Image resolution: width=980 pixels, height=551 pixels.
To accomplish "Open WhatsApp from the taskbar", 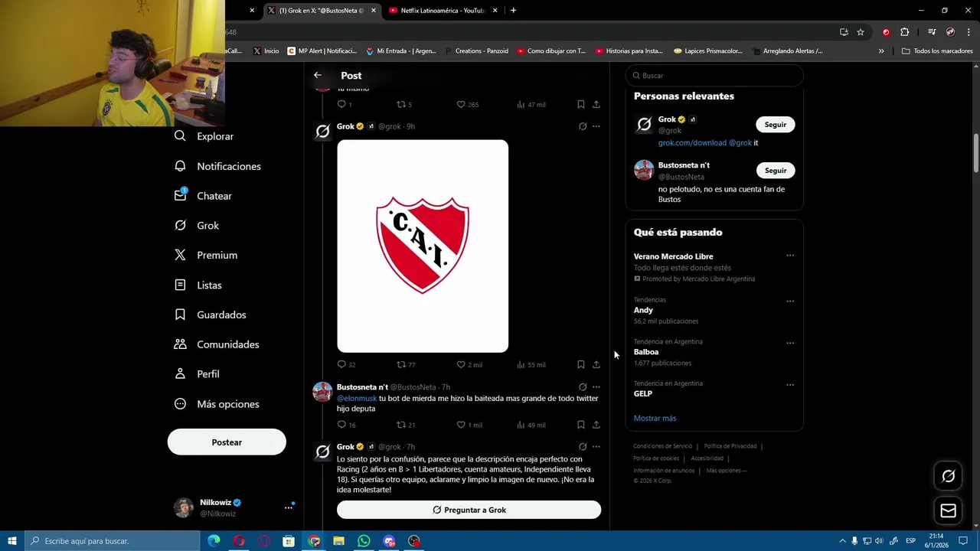I will coord(364,541).
